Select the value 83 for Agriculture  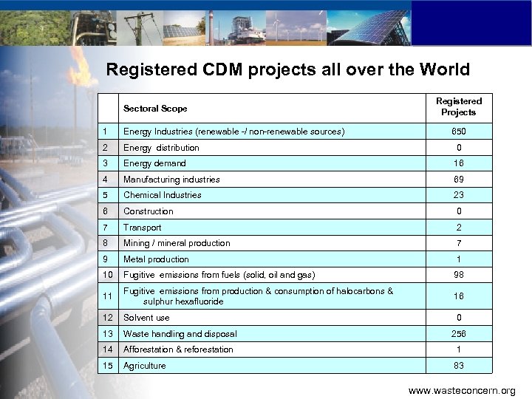coord(459,366)
